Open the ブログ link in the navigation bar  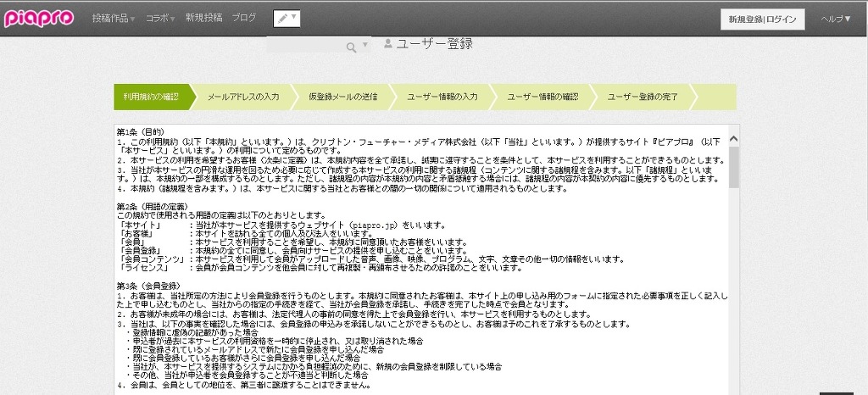point(244,18)
